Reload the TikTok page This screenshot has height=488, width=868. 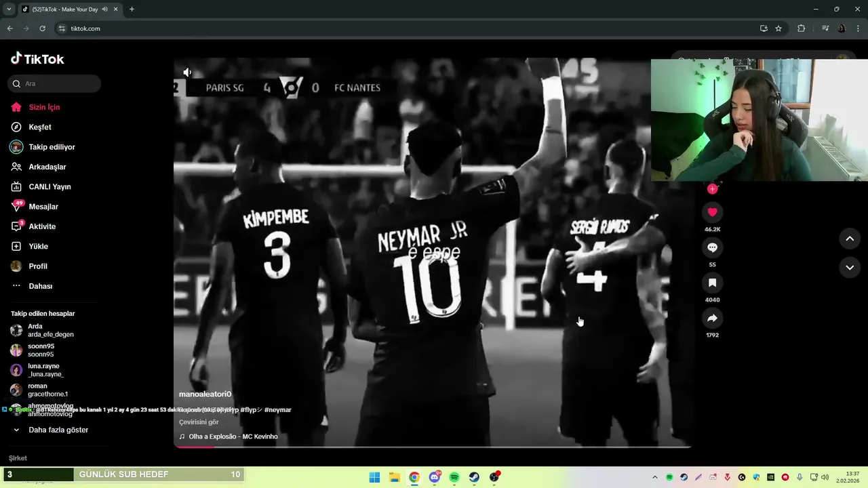(42, 28)
